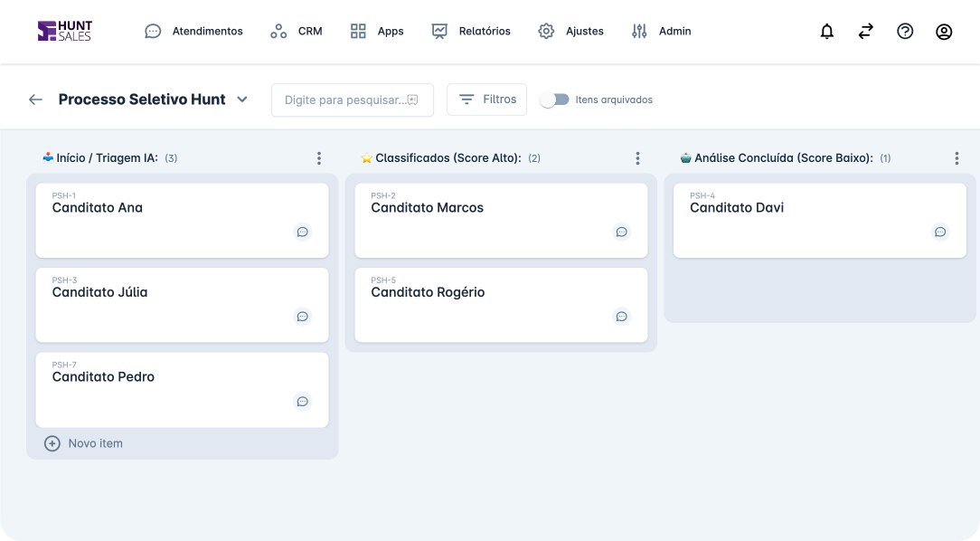The height and width of the screenshot is (541, 980).
Task: Click the transfer arrows icon in top bar
Action: (865, 31)
